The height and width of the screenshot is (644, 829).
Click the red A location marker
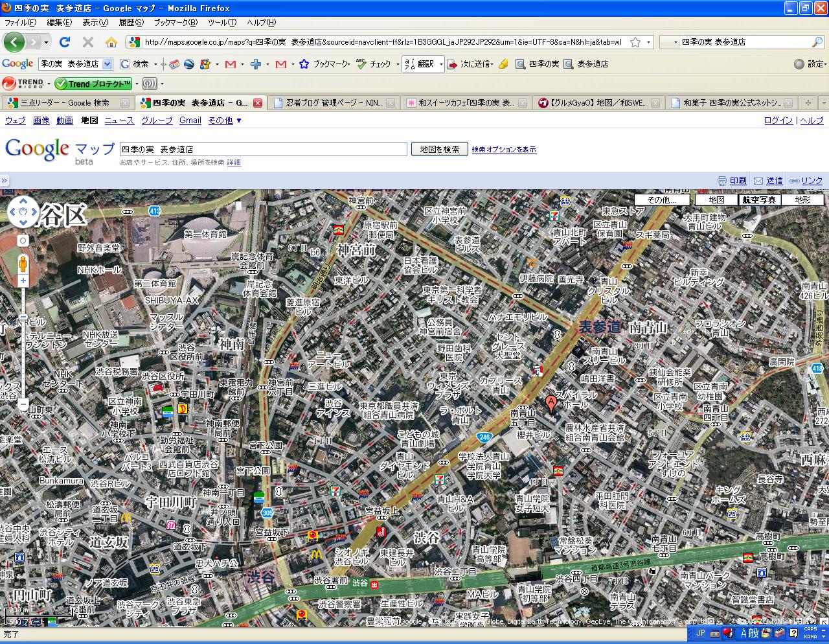pyautogui.click(x=551, y=404)
